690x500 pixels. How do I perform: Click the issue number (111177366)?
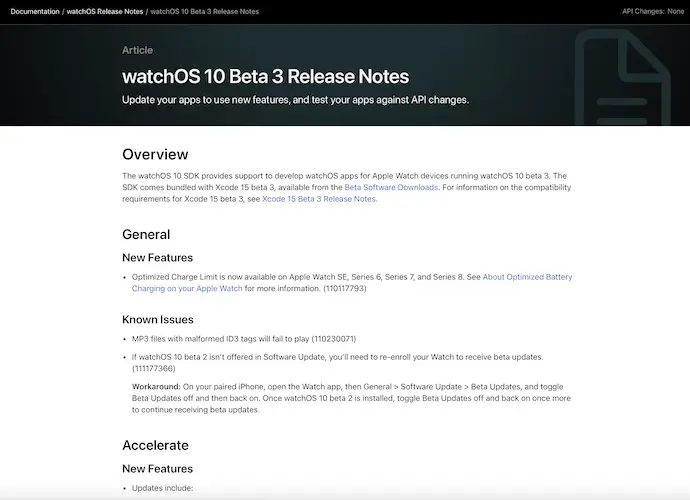coord(154,368)
